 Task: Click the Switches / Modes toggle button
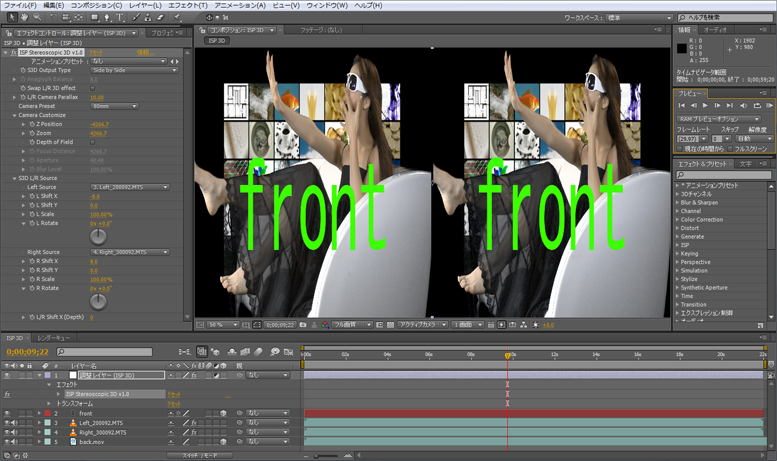pyautogui.click(x=200, y=455)
